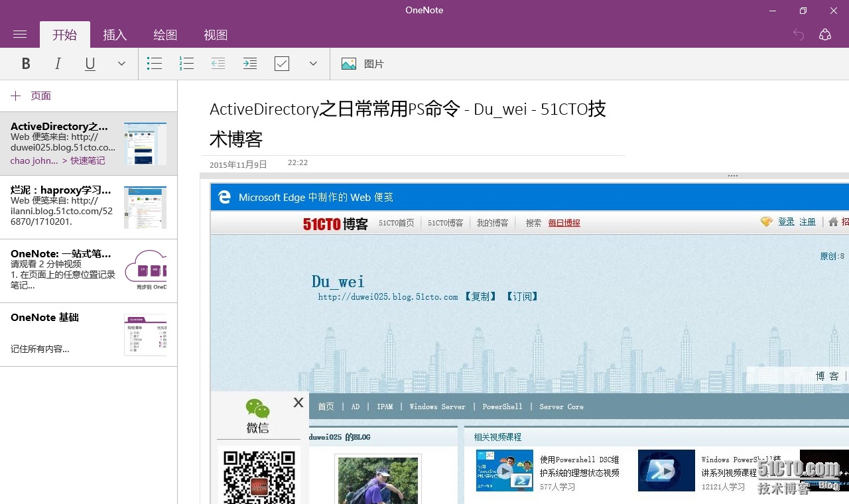Image resolution: width=849 pixels, height=504 pixels.
Task: Insert a to-do checkbox tag
Action: [x=282, y=64]
